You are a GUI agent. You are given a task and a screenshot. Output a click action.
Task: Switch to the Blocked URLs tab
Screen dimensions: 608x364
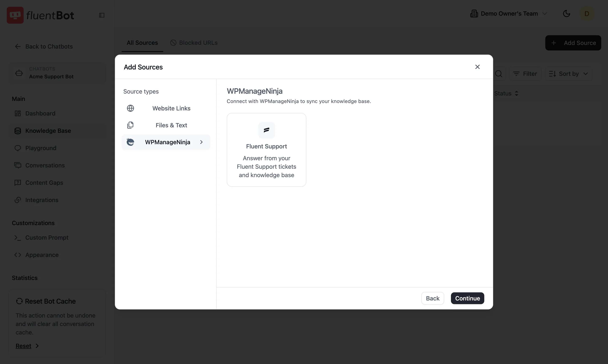(194, 43)
